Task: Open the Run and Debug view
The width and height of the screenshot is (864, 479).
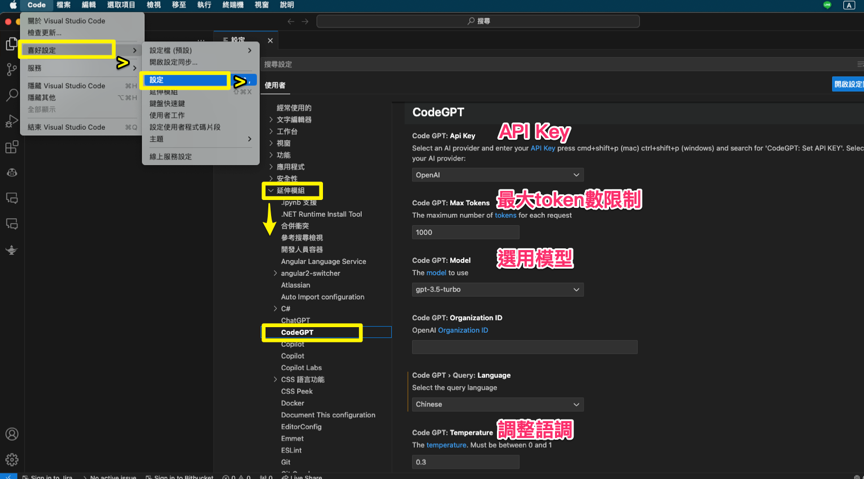Action: [12, 121]
